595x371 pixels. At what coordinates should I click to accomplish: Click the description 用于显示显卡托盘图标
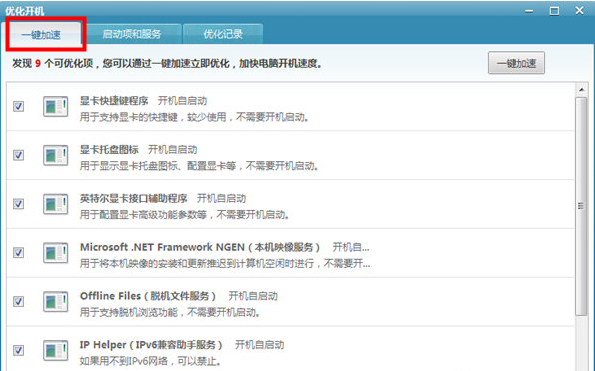[199, 166]
